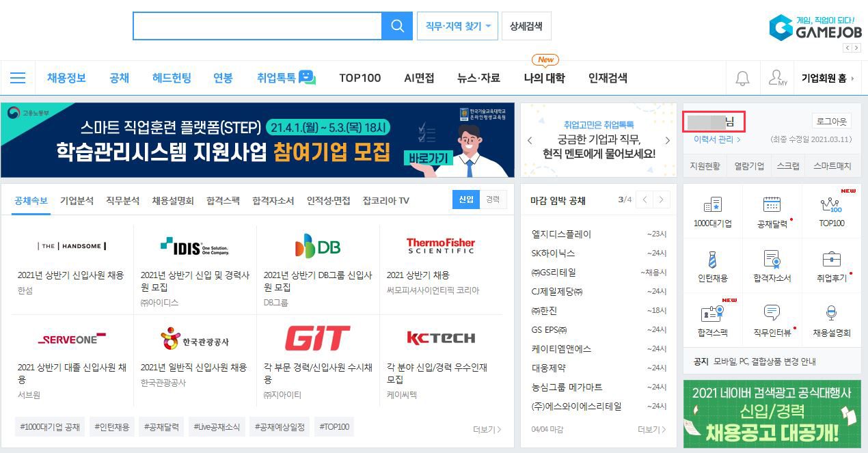Click the IDIS company logo
The width and height of the screenshot is (868, 453).
(x=195, y=246)
